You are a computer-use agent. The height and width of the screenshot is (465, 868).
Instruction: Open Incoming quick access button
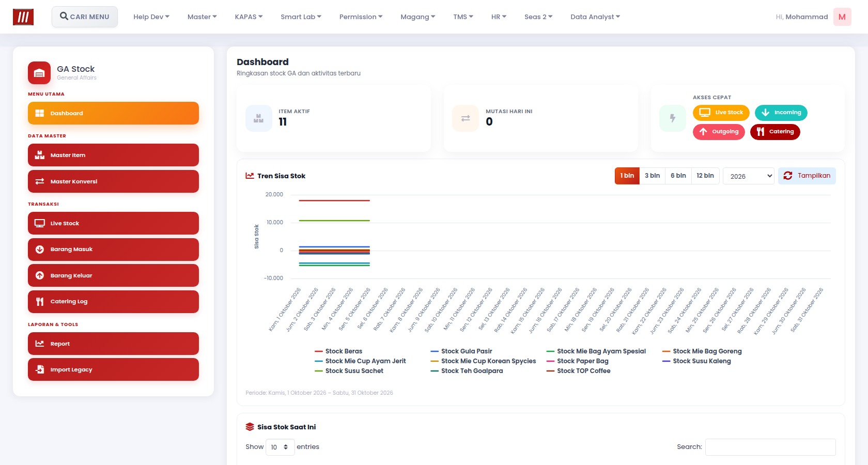pos(781,113)
